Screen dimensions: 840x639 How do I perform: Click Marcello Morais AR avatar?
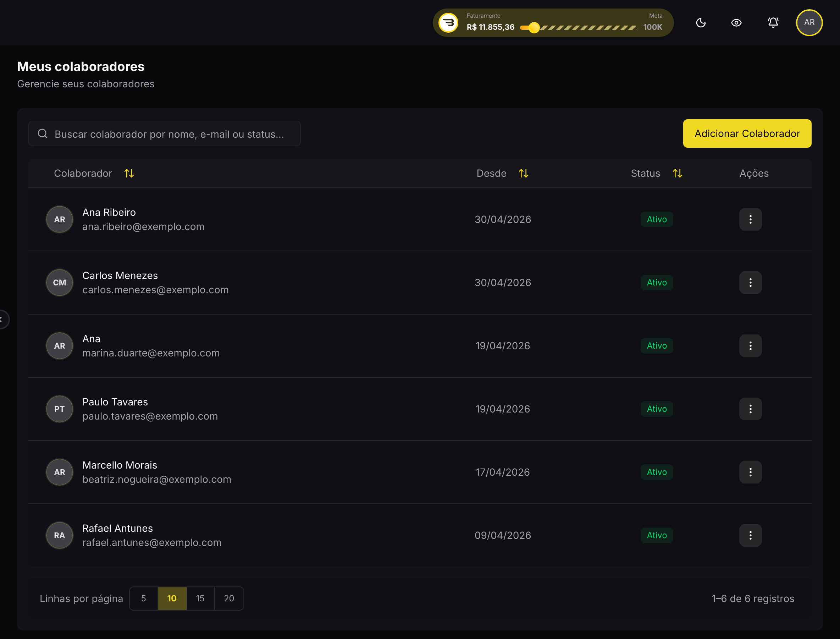coord(59,472)
